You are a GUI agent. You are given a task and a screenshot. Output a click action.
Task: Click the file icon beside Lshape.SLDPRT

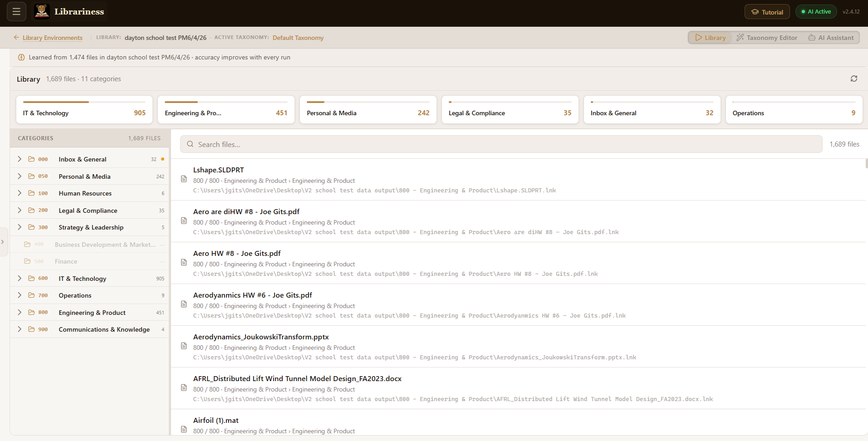[x=184, y=179]
